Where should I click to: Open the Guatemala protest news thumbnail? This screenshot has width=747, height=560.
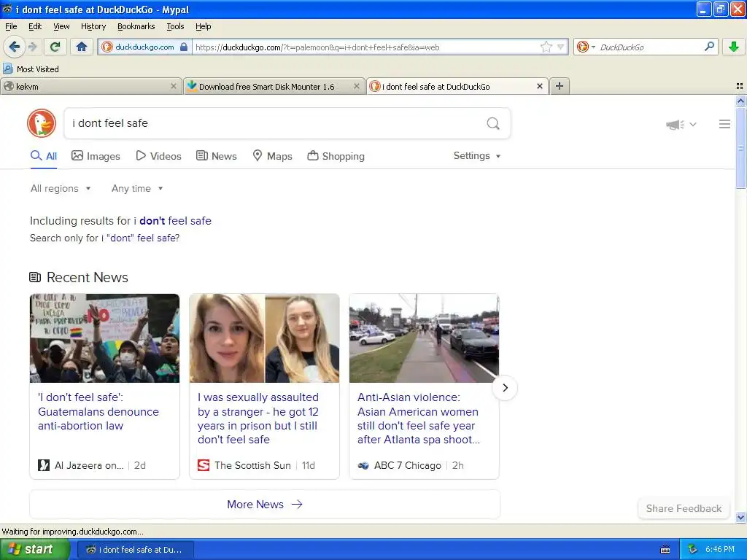coord(105,338)
